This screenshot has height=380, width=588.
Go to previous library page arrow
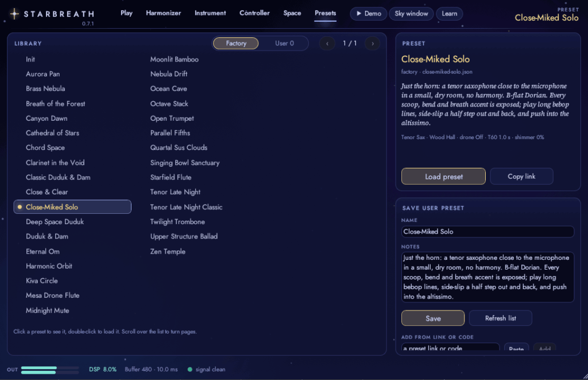[327, 44]
